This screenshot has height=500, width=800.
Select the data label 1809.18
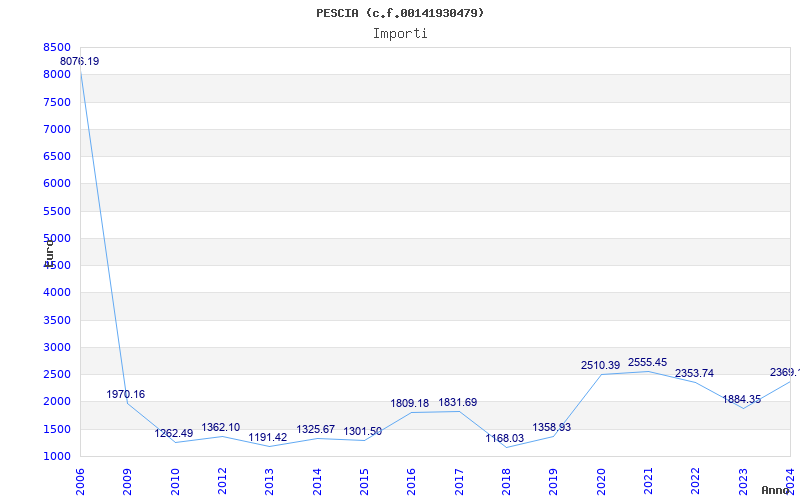pos(410,404)
